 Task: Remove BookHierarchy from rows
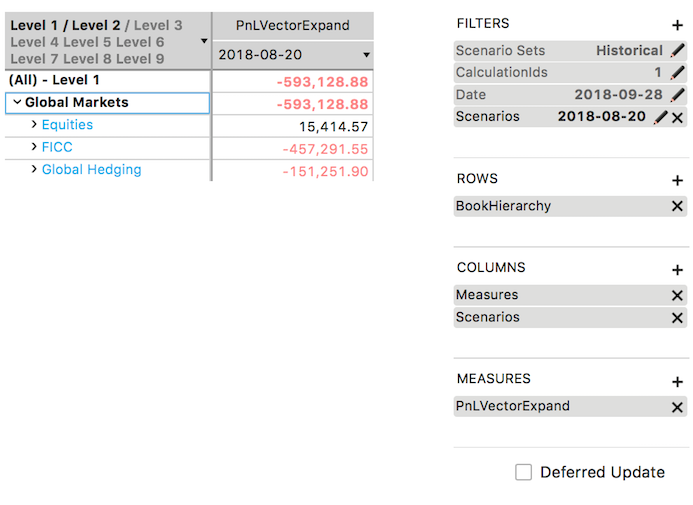tap(677, 206)
